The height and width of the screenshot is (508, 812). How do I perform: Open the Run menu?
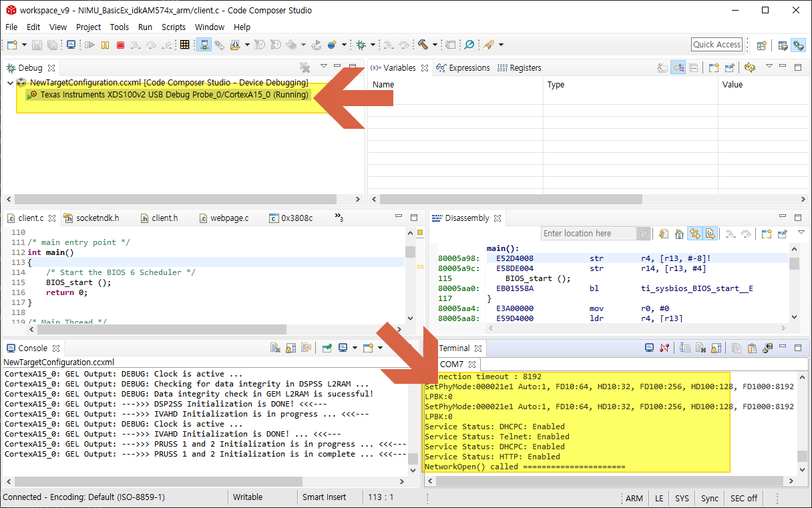(145, 27)
